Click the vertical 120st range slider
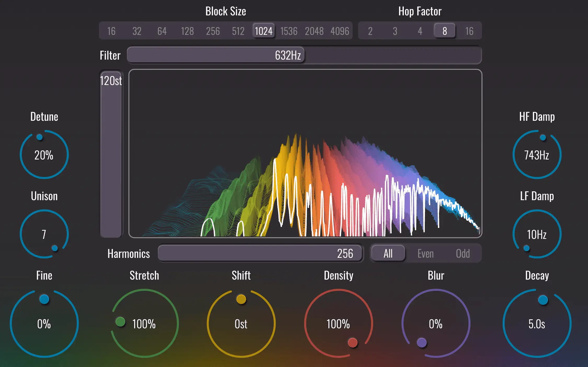Screen dimensions: 588x367 tap(111, 154)
